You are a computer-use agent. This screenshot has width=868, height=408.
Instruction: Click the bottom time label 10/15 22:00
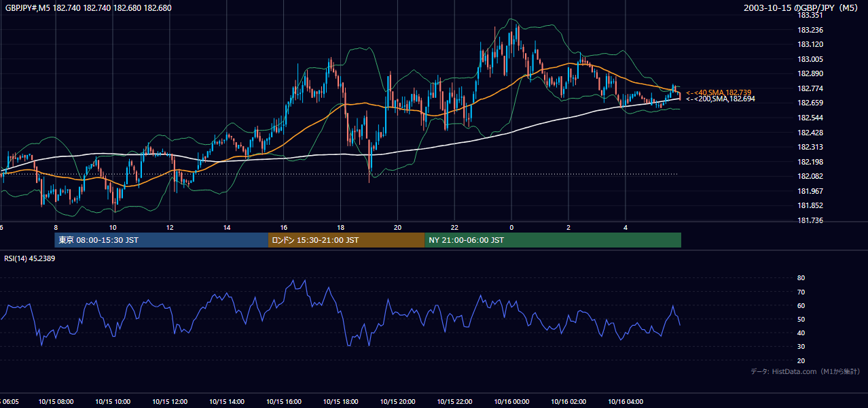tap(454, 401)
